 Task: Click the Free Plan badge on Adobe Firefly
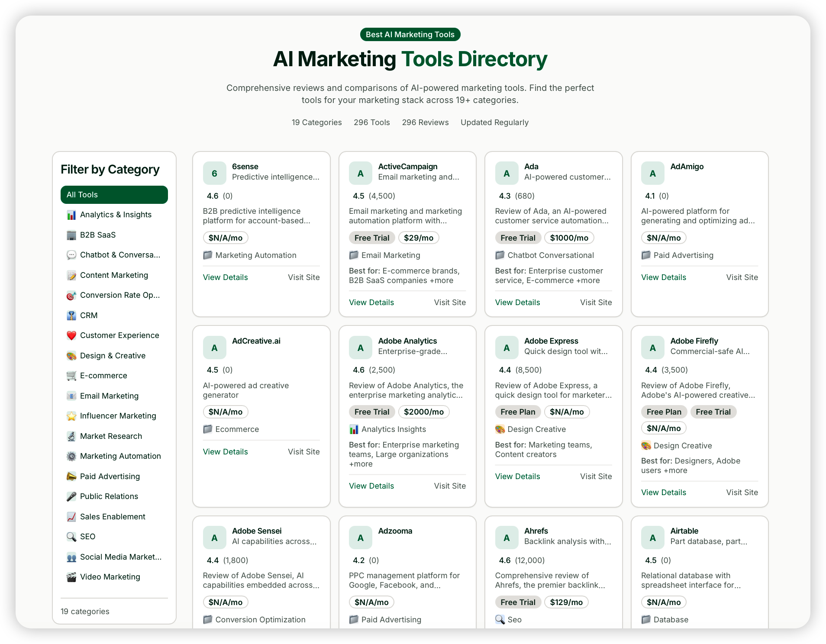click(x=664, y=412)
